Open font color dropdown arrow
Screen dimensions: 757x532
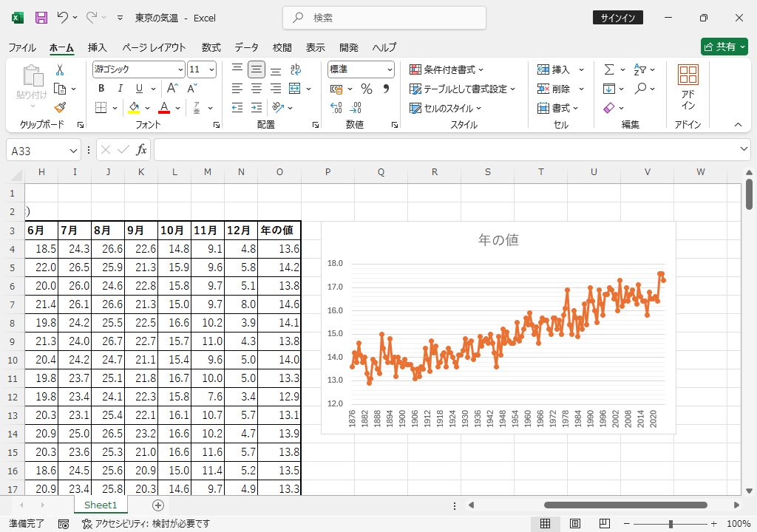[178, 108]
